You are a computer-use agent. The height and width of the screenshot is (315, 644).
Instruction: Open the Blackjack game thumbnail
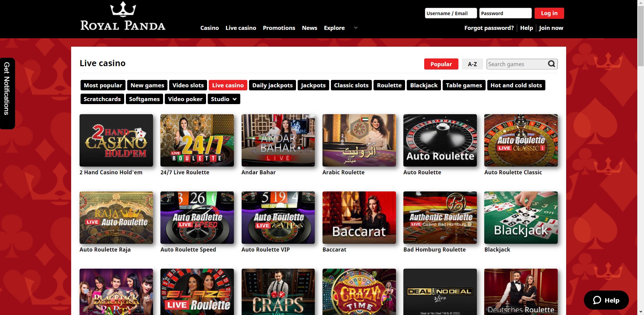pyautogui.click(x=521, y=218)
